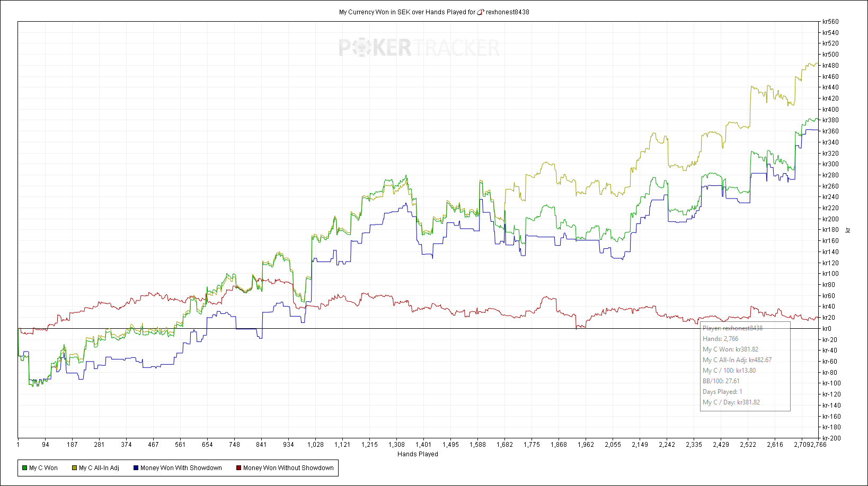Click the 1,962 tick on the x-axis
The height and width of the screenshot is (486, 868).
coord(586,445)
